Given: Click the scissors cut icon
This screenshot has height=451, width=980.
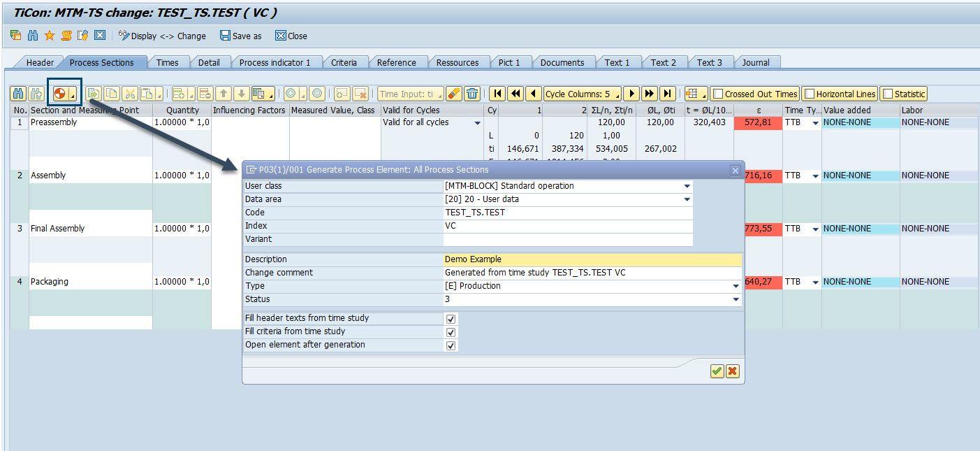Looking at the screenshot, I should [x=130, y=94].
